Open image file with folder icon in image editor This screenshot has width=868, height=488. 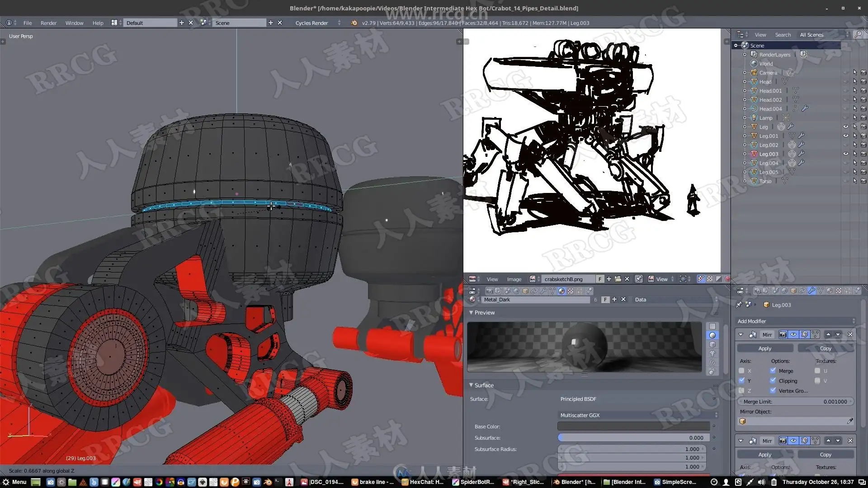click(618, 279)
